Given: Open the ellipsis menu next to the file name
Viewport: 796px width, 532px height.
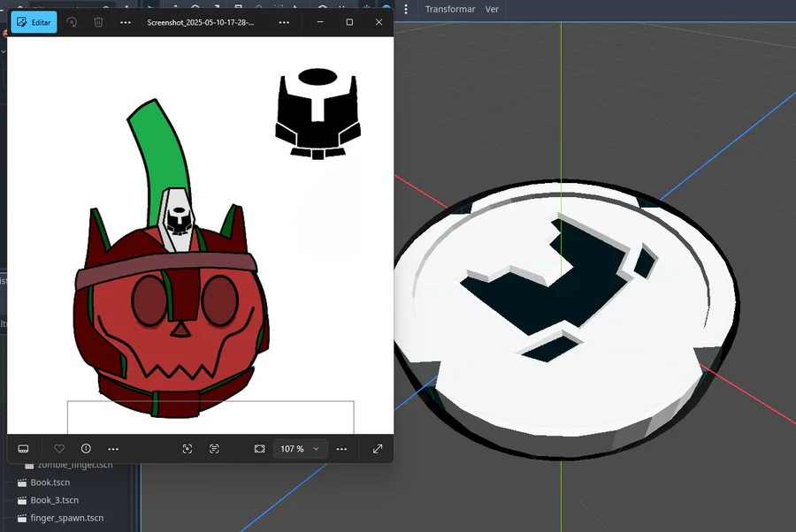Looking at the screenshot, I should [284, 22].
